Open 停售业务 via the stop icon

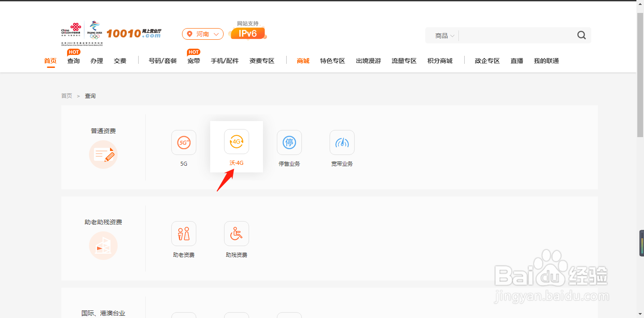289,142
